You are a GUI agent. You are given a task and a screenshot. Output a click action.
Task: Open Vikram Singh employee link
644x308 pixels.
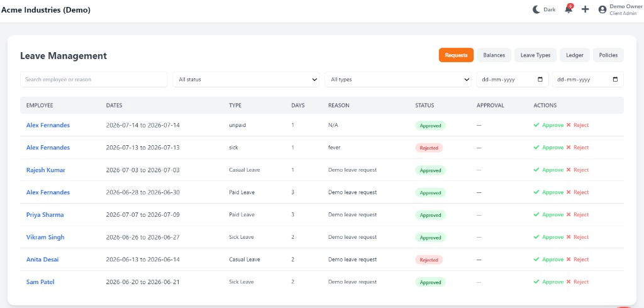pos(45,237)
